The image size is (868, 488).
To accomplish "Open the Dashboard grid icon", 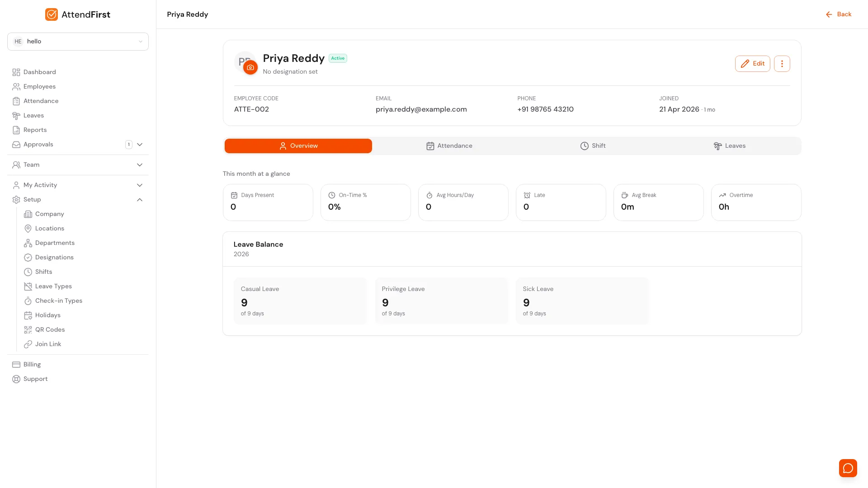I will tap(16, 72).
